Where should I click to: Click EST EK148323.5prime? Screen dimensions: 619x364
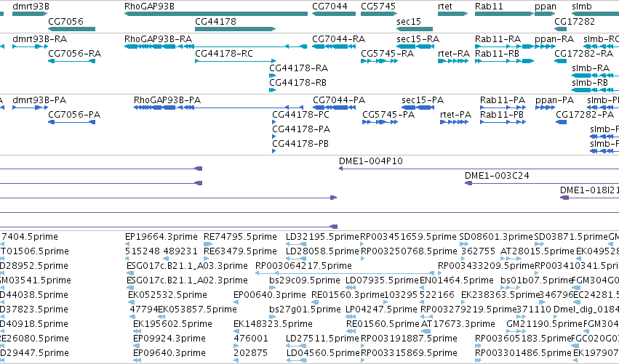[x=273, y=324]
